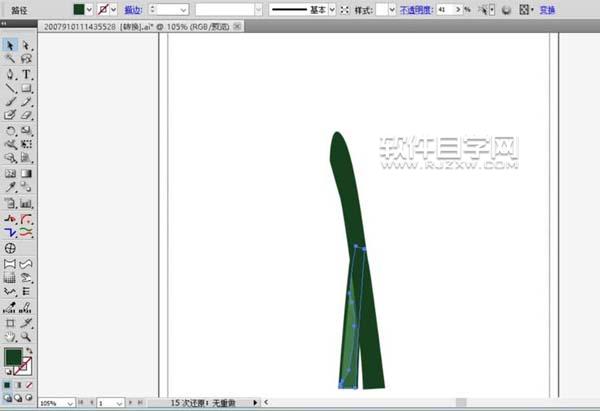The height and width of the screenshot is (411, 600).
Task: Open the 基本 stroke style dropdown
Action: 332,10
